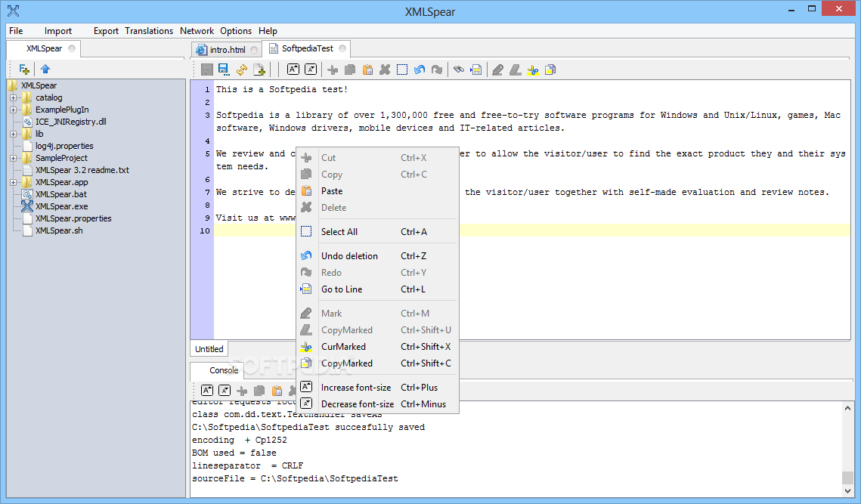Image resolution: width=861 pixels, height=504 pixels.
Task: Select XMLSpear.sh in the file tree
Action: [59, 230]
